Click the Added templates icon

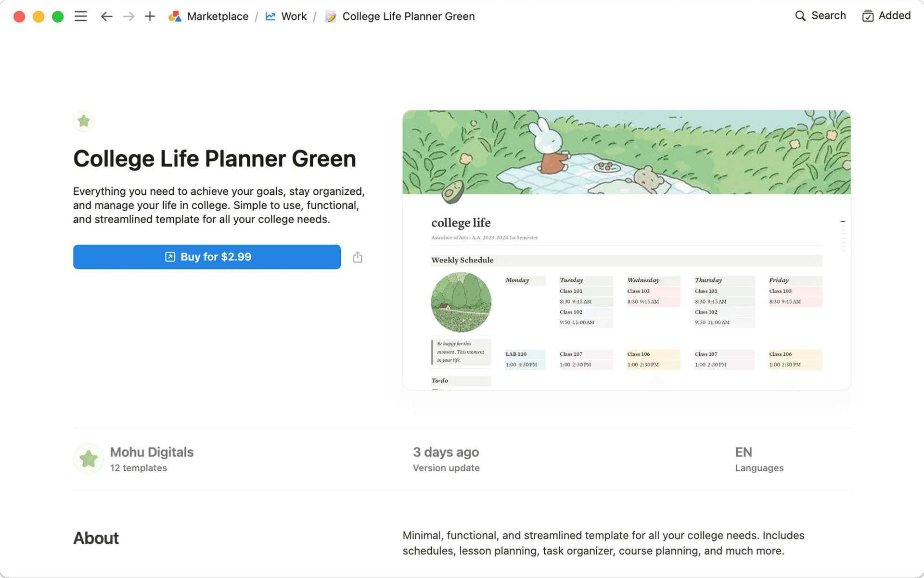[868, 15]
